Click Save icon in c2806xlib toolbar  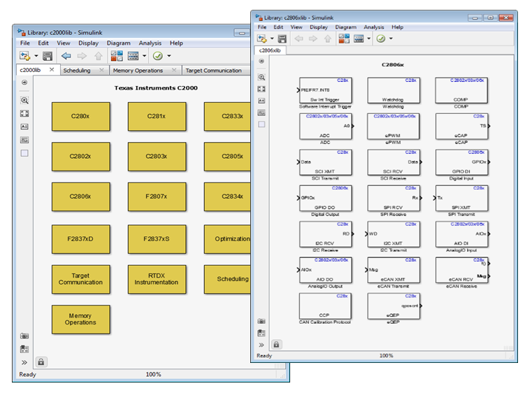[x=282, y=38]
